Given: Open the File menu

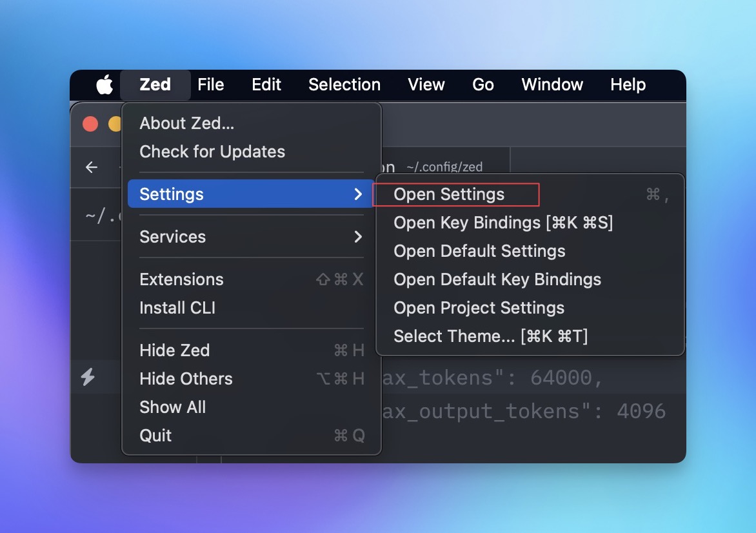Looking at the screenshot, I should pyautogui.click(x=211, y=85).
